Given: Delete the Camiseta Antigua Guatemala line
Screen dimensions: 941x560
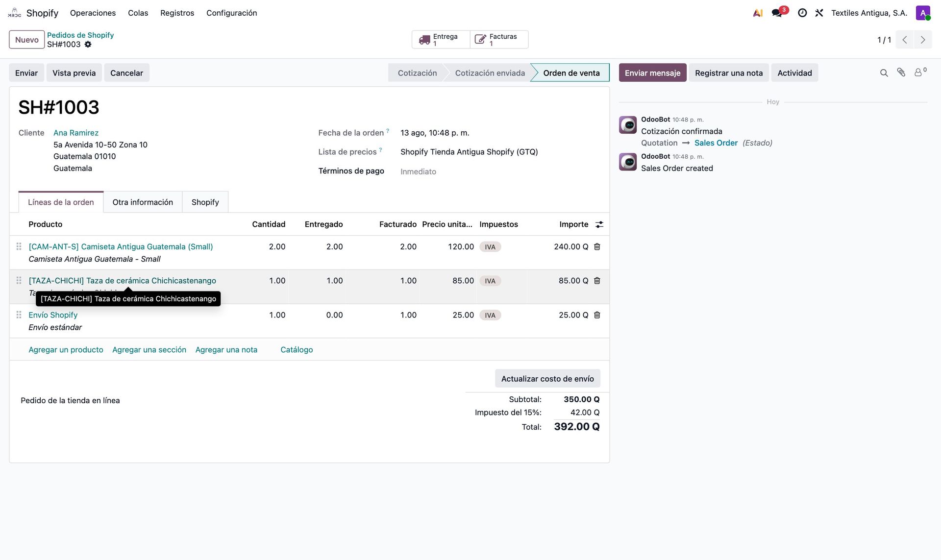Looking at the screenshot, I should (597, 247).
